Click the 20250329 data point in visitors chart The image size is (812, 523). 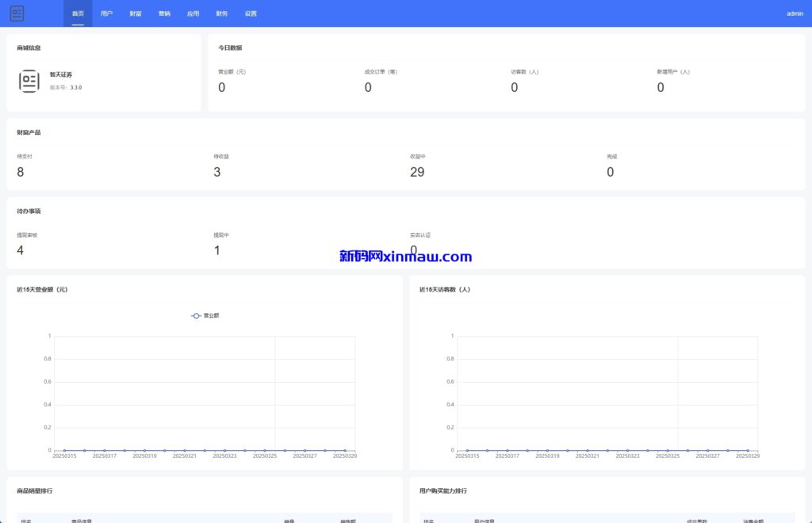tap(747, 450)
